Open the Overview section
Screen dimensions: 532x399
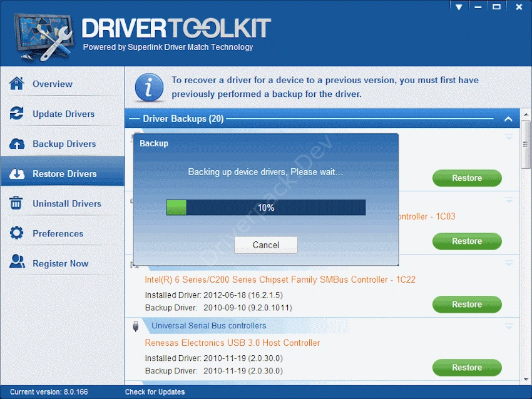click(63, 84)
